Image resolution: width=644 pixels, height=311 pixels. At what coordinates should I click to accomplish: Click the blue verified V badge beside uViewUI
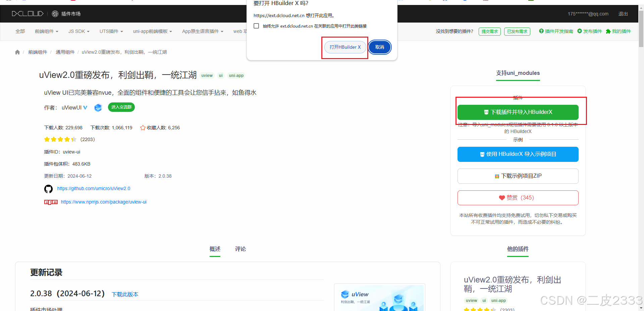coord(85,107)
